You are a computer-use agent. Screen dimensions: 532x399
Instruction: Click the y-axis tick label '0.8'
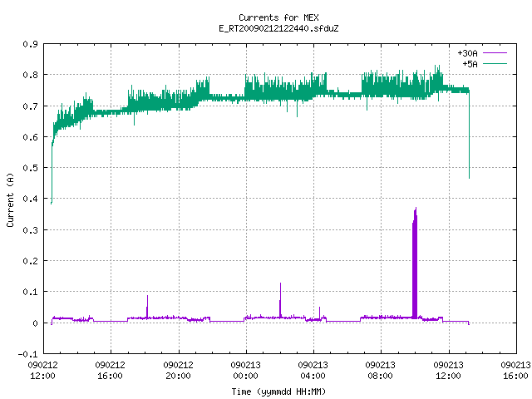[31, 75]
